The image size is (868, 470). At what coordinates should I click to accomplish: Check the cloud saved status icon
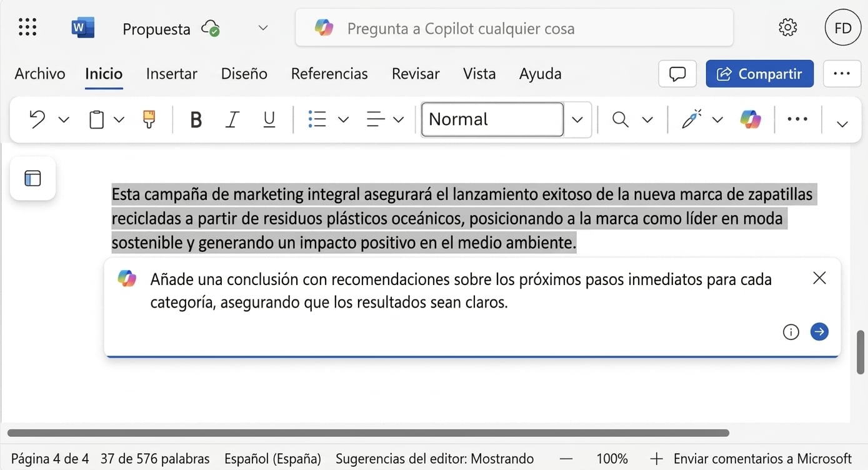point(211,28)
